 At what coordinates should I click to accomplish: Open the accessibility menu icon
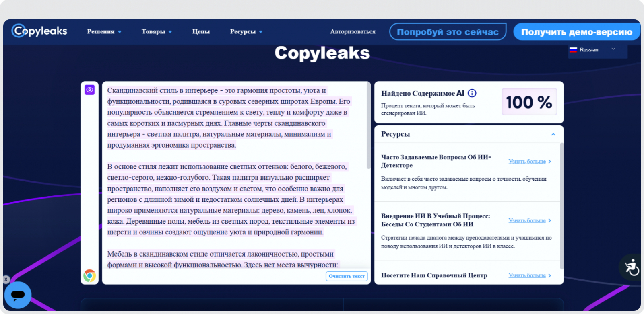(x=632, y=267)
